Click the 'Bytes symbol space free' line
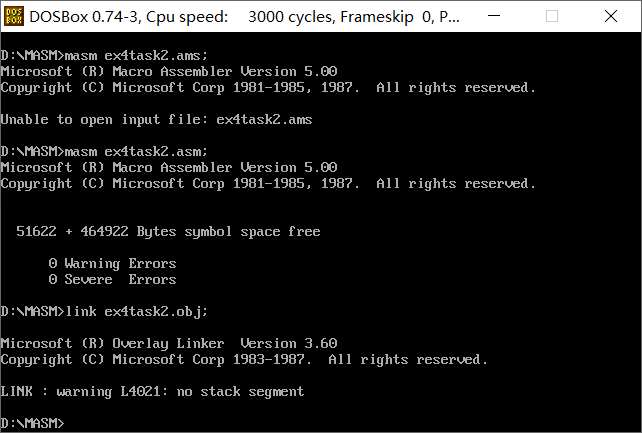This screenshot has width=642, height=433. [168, 232]
